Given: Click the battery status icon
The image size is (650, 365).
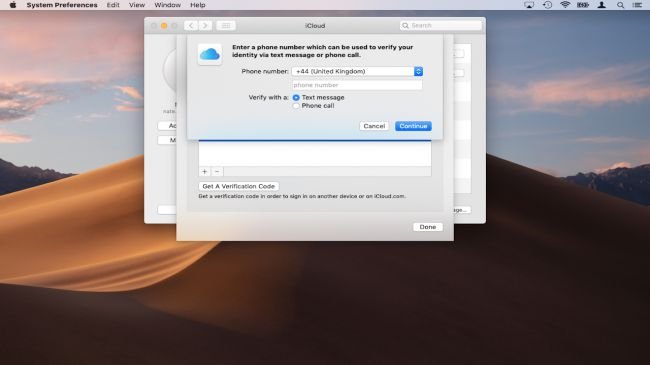Looking at the screenshot, I should click(x=583, y=5).
